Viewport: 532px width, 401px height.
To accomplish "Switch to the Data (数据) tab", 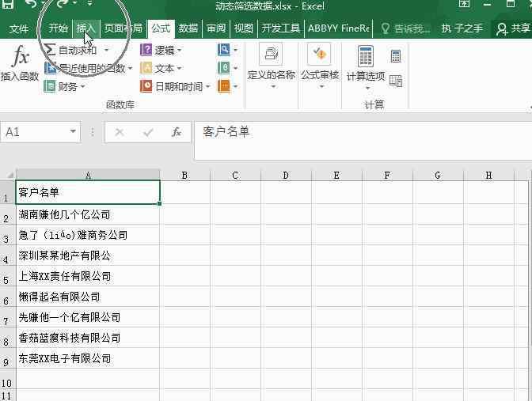I will click(x=188, y=28).
